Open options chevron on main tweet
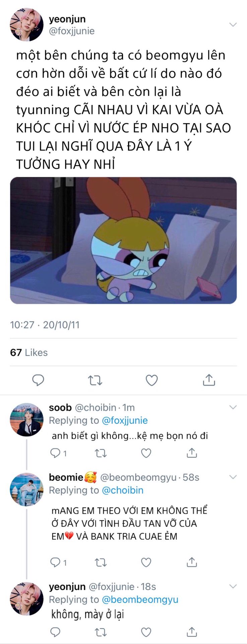247x644 pixels. point(233,24)
